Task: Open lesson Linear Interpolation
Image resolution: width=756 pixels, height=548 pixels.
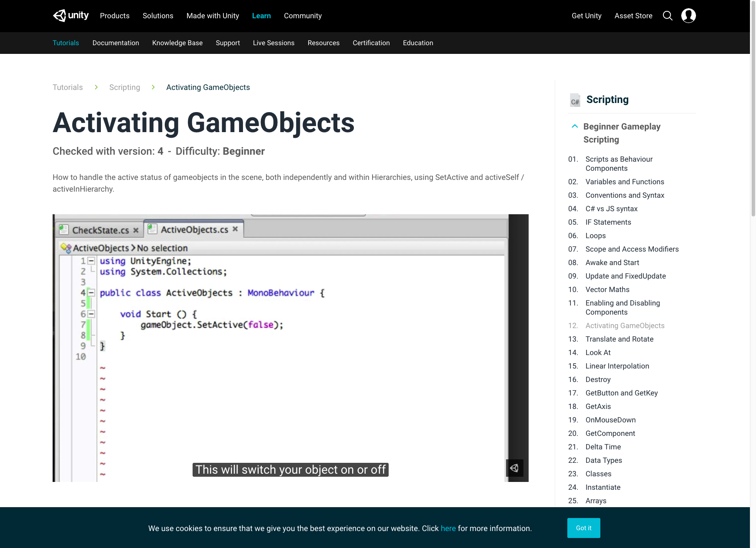Action: (617, 366)
